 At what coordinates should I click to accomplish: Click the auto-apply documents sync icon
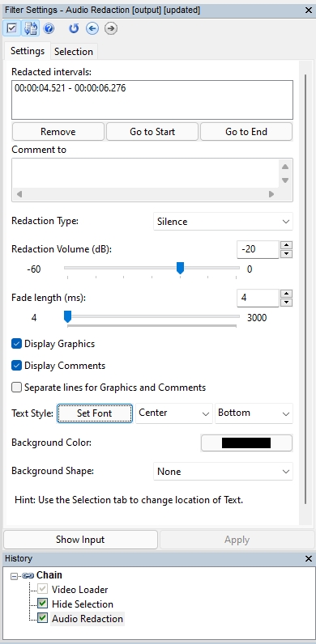pyautogui.click(x=30, y=28)
